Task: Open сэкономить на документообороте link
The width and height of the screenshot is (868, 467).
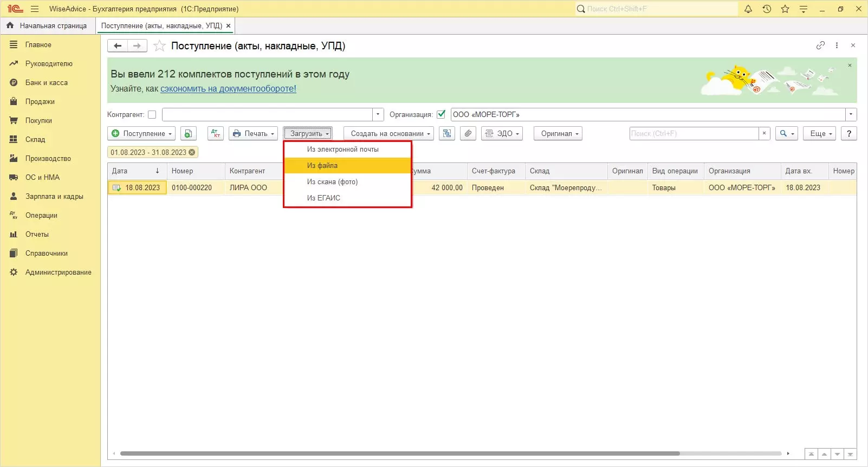Action: click(228, 89)
